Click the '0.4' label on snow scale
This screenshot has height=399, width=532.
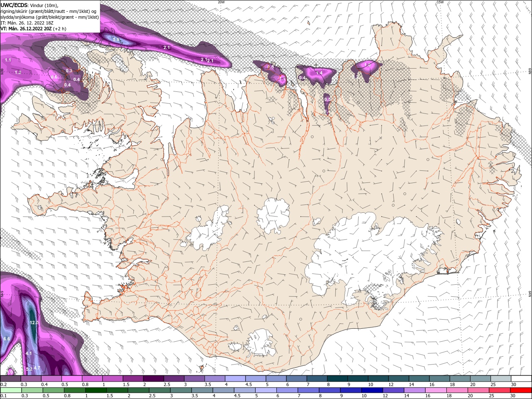coord(44,384)
